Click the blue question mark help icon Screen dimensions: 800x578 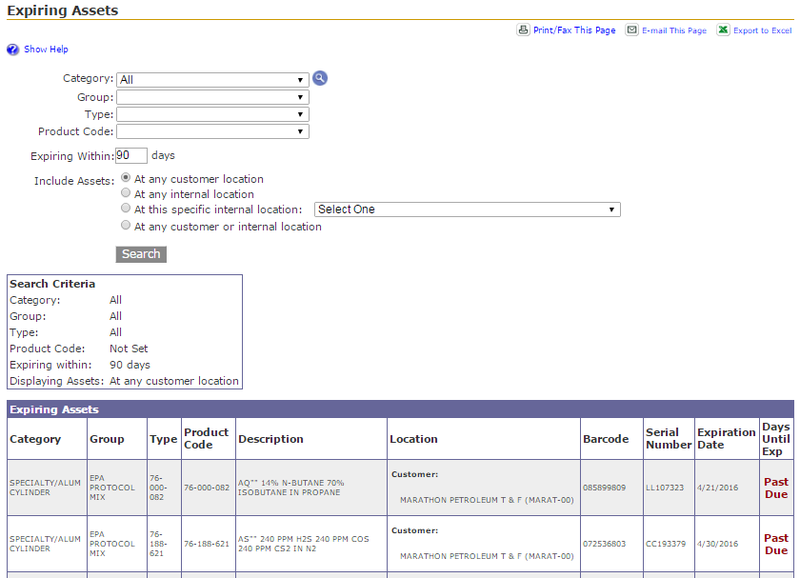tap(13, 49)
